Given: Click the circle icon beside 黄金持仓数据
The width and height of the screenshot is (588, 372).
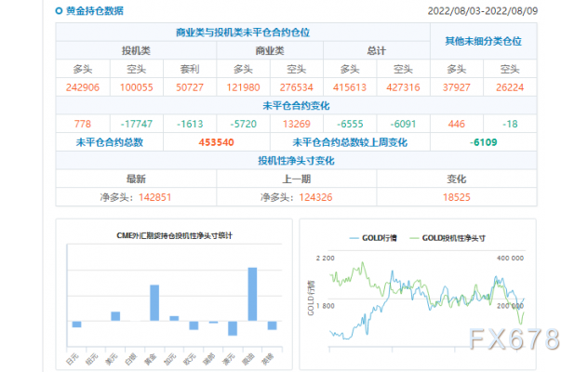Looking at the screenshot, I should (x=59, y=11).
